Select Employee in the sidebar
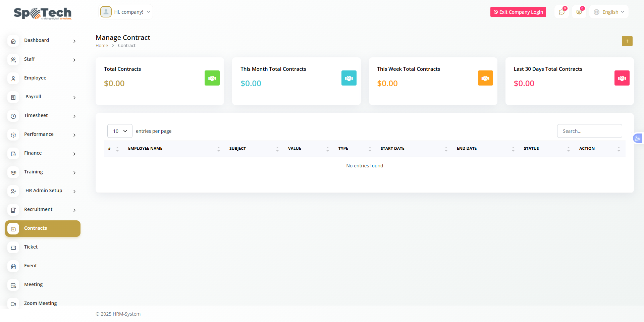644x322 pixels. pos(35,78)
